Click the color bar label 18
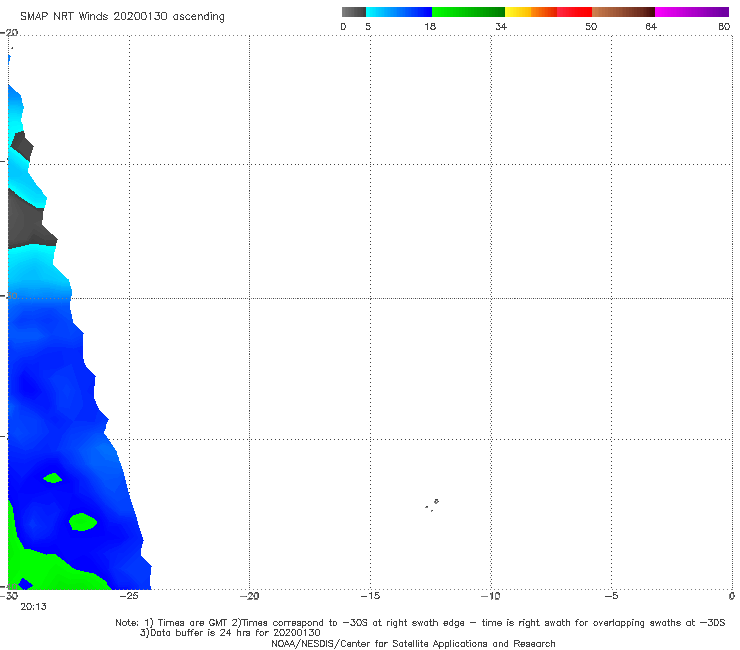 [x=430, y=26]
